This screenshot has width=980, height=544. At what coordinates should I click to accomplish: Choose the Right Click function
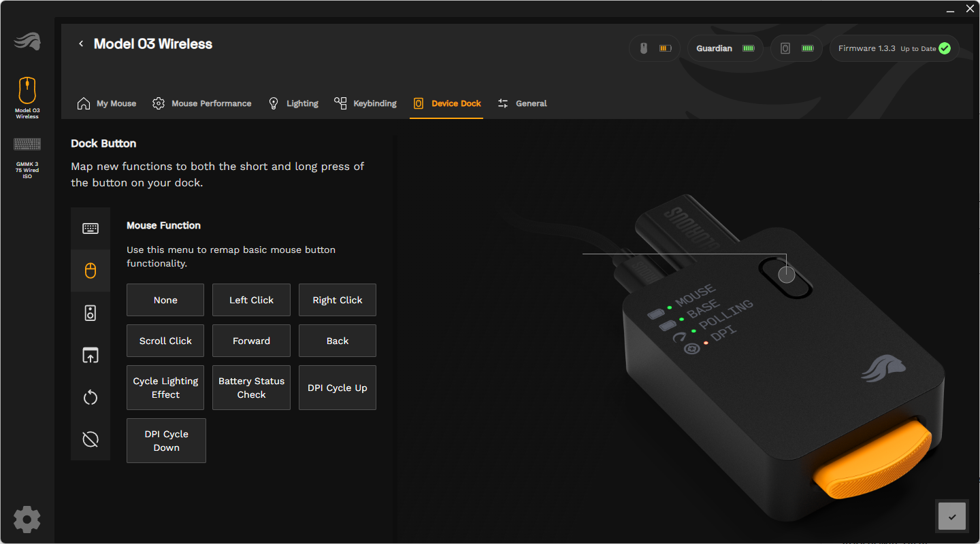click(x=338, y=300)
